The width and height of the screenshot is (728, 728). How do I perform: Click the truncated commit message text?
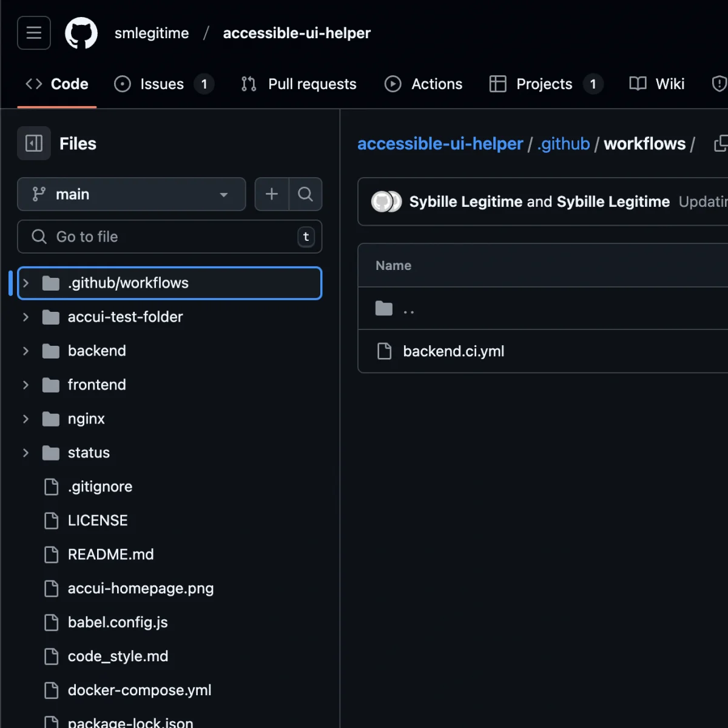(x=703, y=201)
